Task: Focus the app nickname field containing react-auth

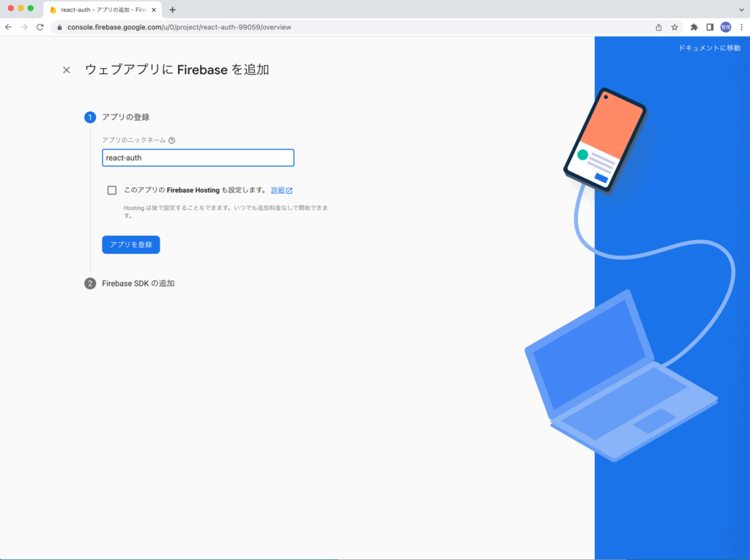Action: coord(198,158)
